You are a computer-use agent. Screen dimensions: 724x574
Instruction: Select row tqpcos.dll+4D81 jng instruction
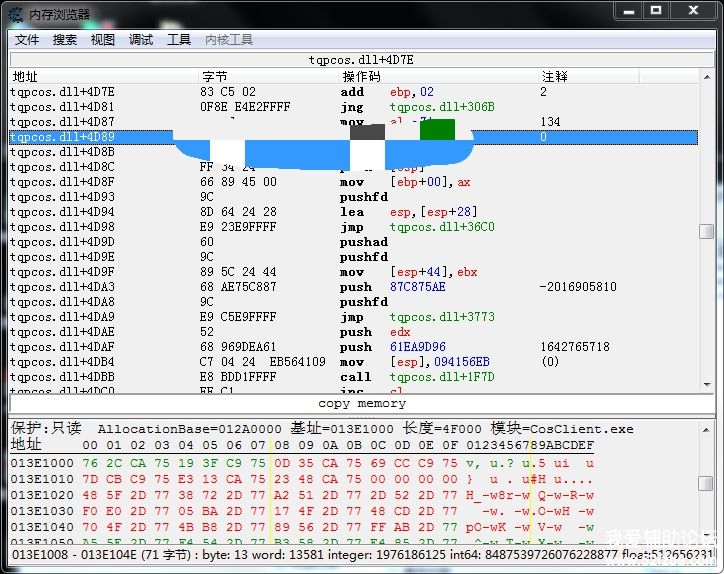click(x=354, y=107)
